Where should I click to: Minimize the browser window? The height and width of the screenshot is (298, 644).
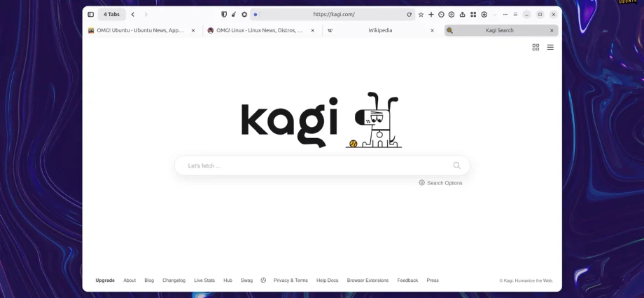pos(526,15)
